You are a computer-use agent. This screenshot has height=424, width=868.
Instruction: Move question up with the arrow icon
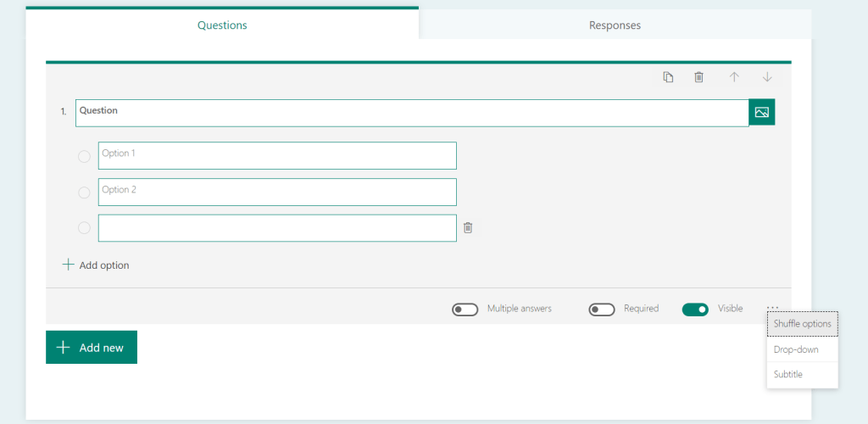(734, 77)
